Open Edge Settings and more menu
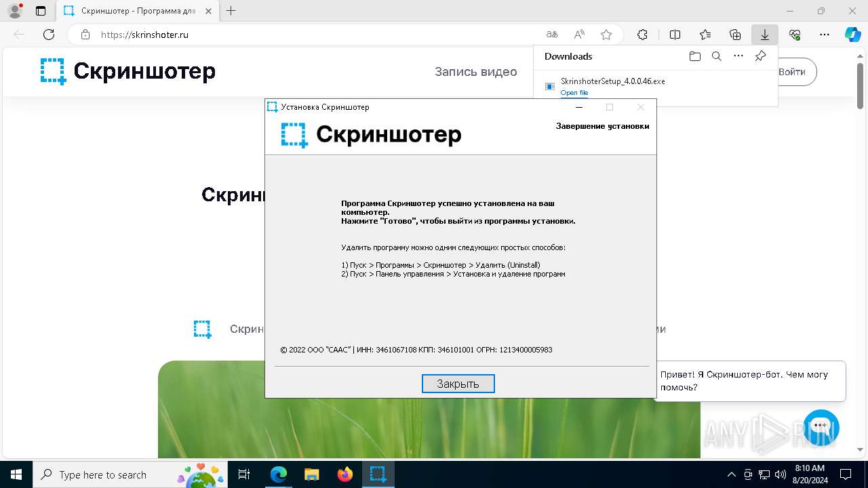Image resolution: width=868 pixels, height=488 pixels. tap(825, 35)
